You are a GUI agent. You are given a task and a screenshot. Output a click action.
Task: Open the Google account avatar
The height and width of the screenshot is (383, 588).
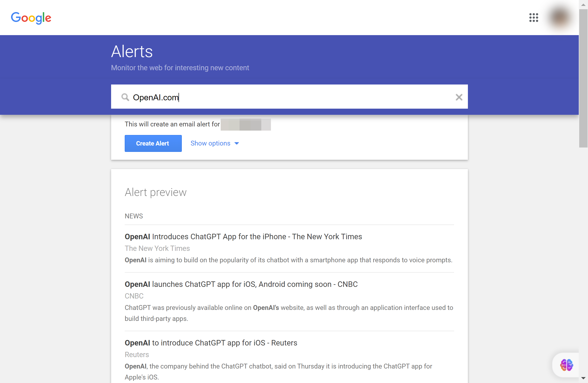pos(560,18)
